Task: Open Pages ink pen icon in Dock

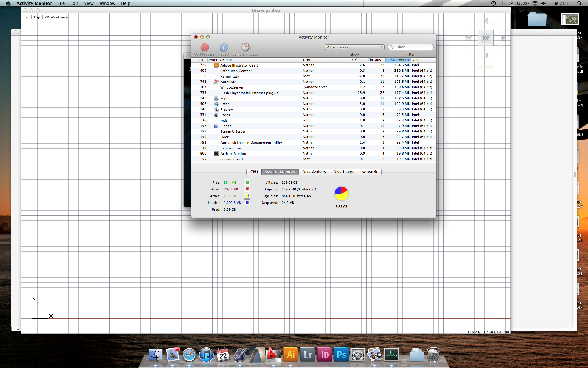Action: click(x=240, y=355)
